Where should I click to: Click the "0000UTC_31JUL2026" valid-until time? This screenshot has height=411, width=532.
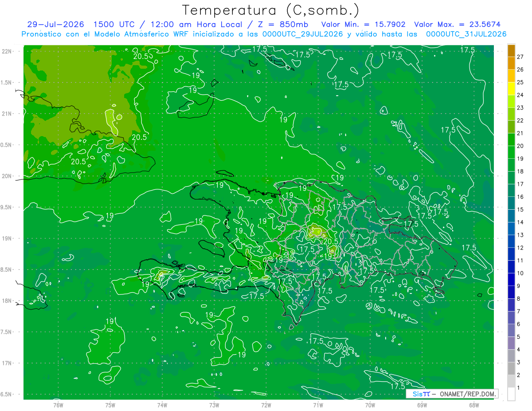tap(466, 34)
